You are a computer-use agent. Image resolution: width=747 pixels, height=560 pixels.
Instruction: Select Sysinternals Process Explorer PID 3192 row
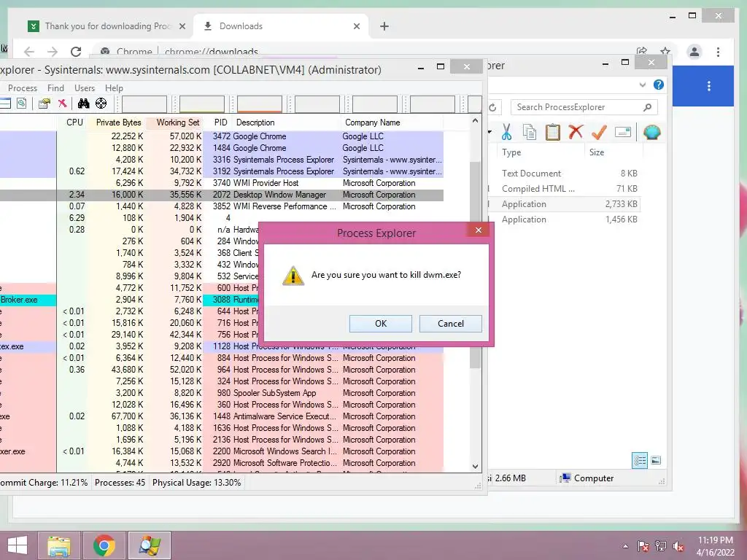point(222,171)
